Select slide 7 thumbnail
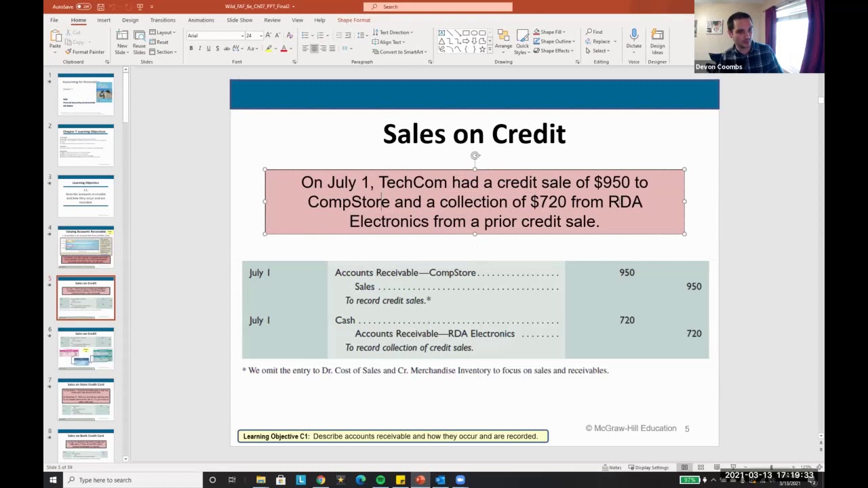This screenshot has height=488, width=868. coord(86,399)
